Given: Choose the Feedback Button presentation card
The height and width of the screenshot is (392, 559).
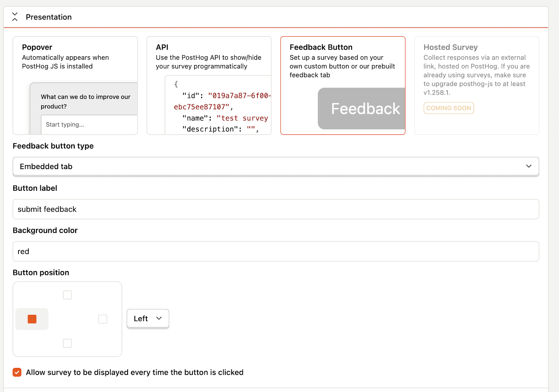Looking at the screenshot, I should 343,86.
